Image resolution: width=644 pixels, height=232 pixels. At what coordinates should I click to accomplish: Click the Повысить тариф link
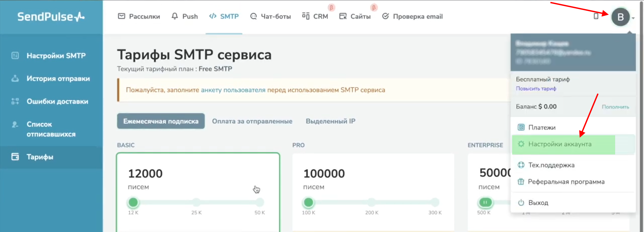[536, 89]
